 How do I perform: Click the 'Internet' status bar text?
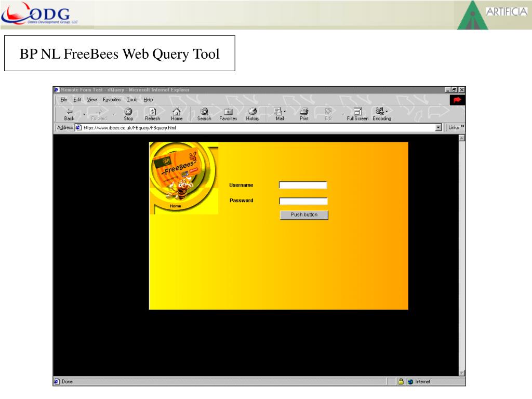422,381
